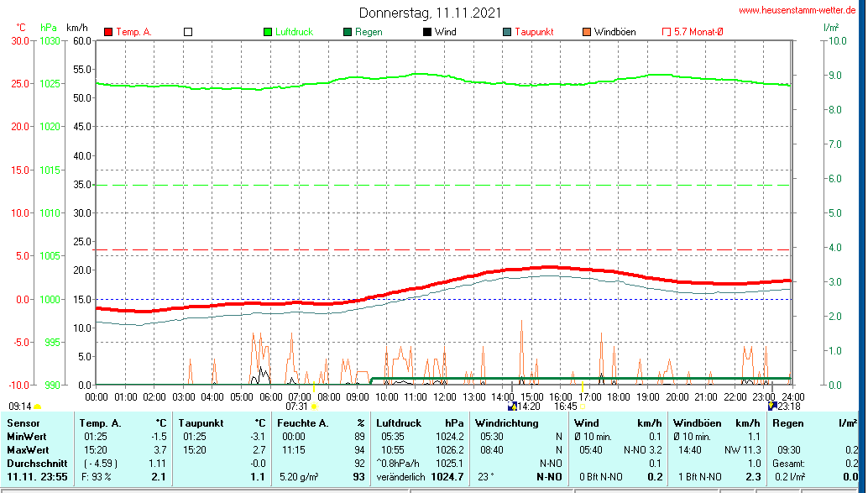Click the F: 93 % humidity text
This screenshot has height=493, width=868.
coord(97,476)
